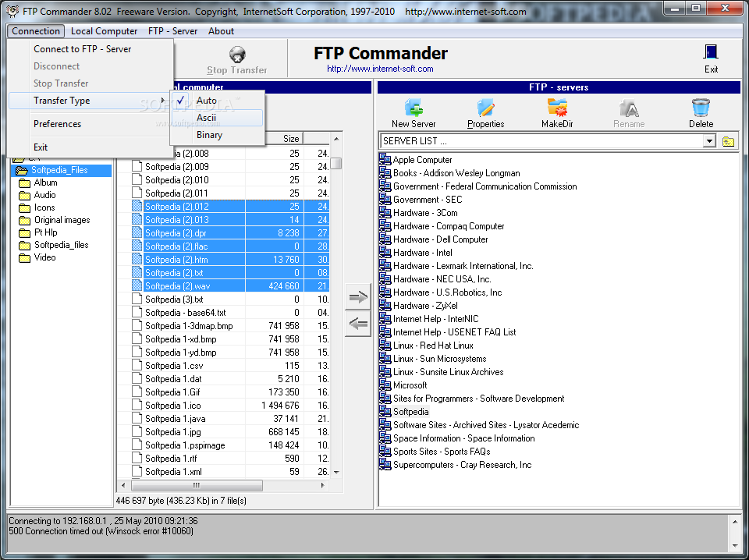The width and height of the screenshot is (749, 560).
Task: Choose Connect to FTP - Server
Action: point(90,48)
